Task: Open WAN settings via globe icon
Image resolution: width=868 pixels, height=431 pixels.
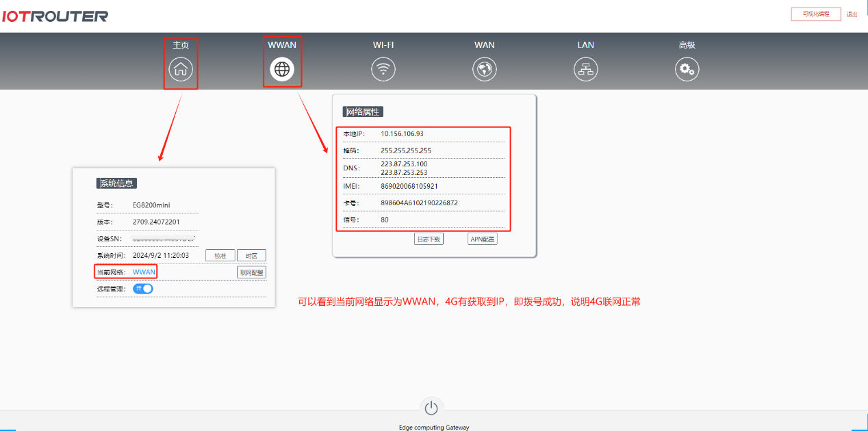Action: coord(484,68)
